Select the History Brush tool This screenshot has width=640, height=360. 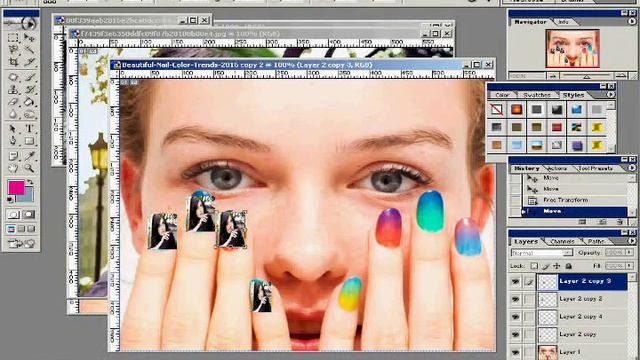click(29, 89)
